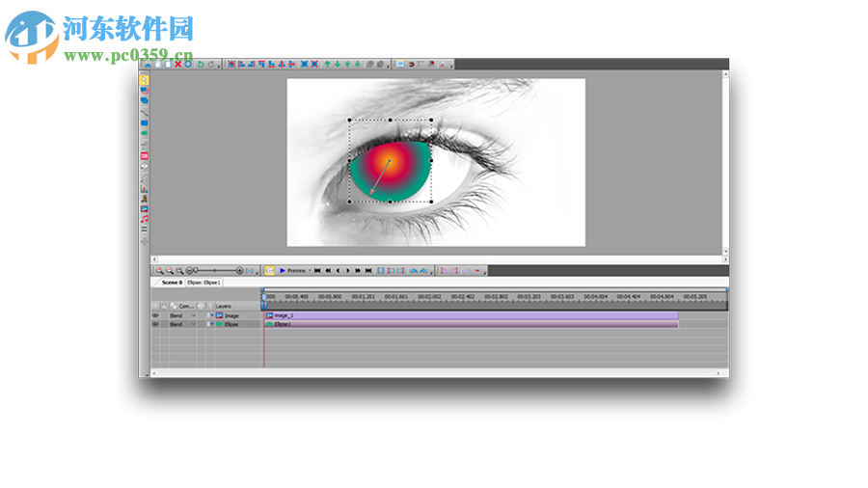
Task: Click the red X delete icon
Action: coord(178,65)
